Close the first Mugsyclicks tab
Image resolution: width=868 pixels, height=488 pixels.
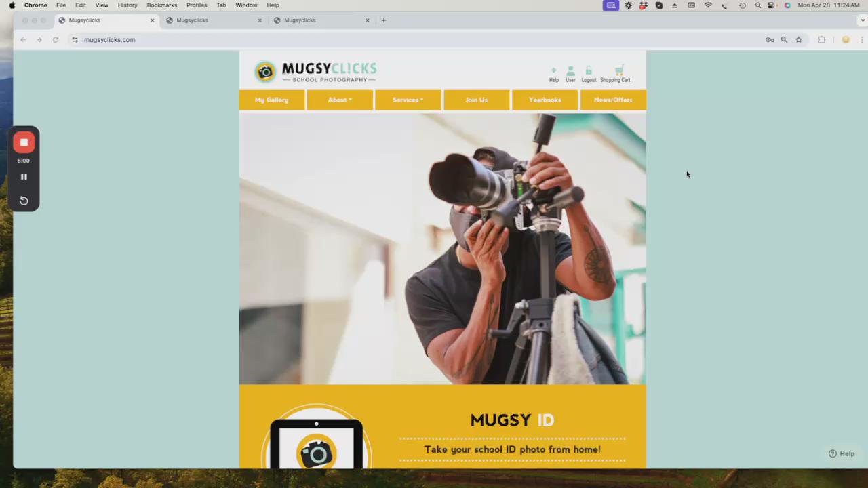[152, 20]
